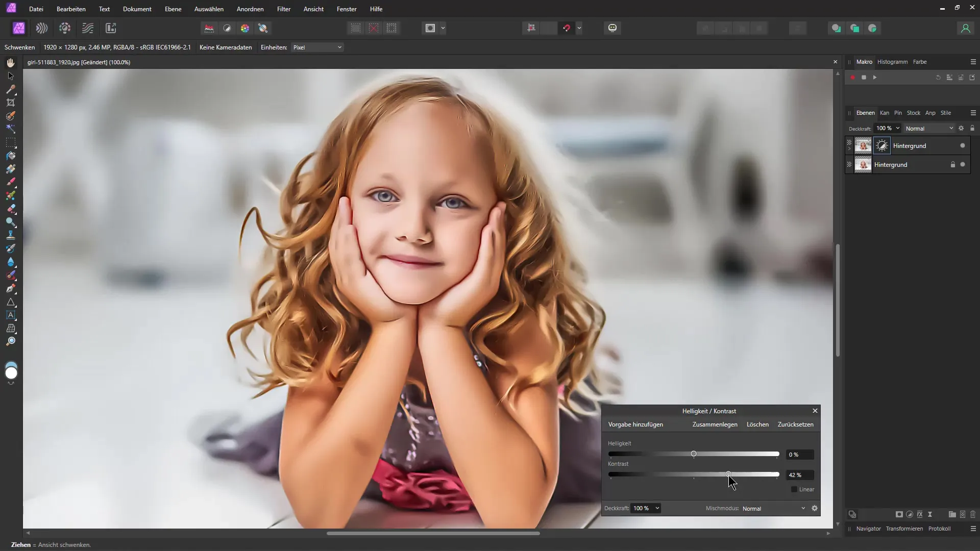Screen dimensions: 980x551
Task: Open the Deckkraft 100 % dropdown in the Layers panel
Action: click(x=888, y=129)
